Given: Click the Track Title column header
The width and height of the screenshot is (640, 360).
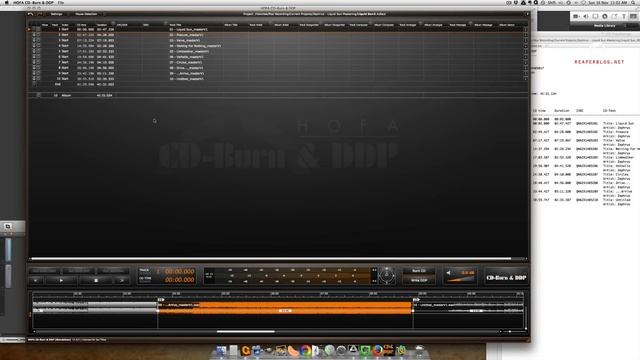Looking at the screenshot, I should [x=176, y=25].
